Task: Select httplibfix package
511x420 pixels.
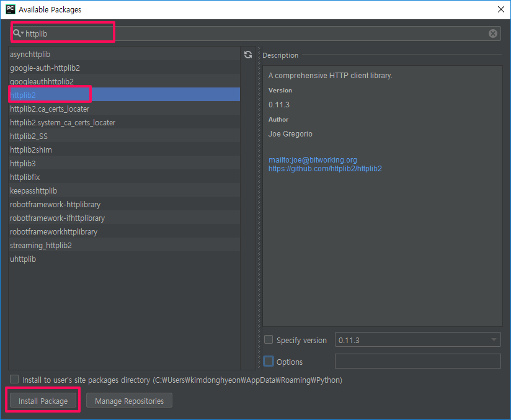Action: point(124,177)
